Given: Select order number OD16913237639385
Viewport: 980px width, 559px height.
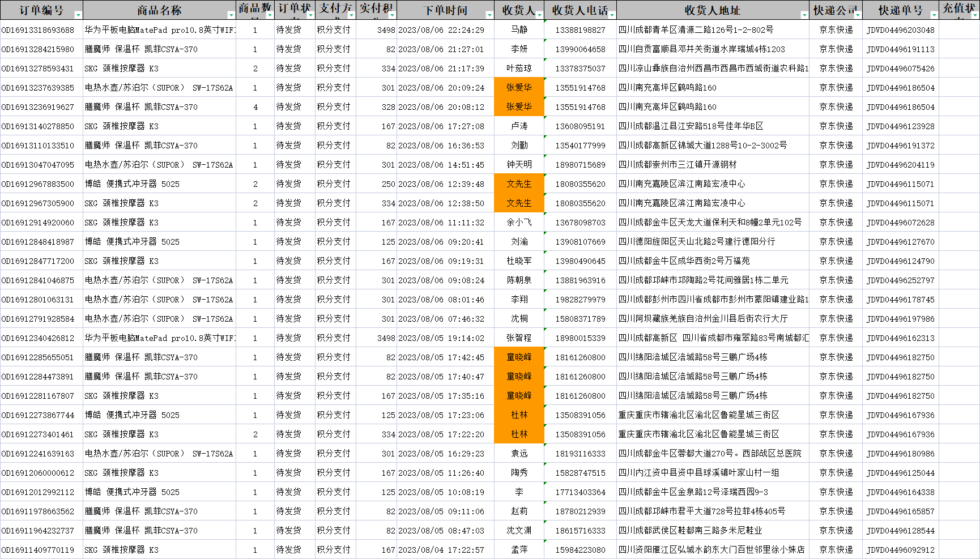Looking at the screenshot, I should (x=38, y=88).
